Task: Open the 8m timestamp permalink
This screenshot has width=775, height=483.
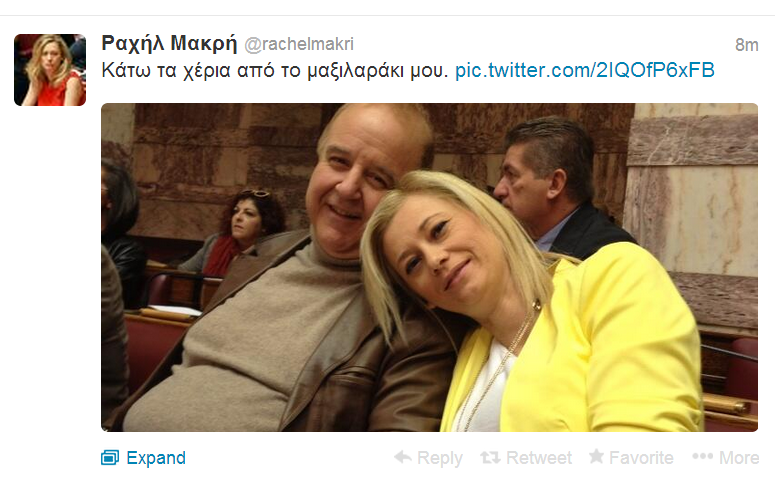Action: pos(746,45)
